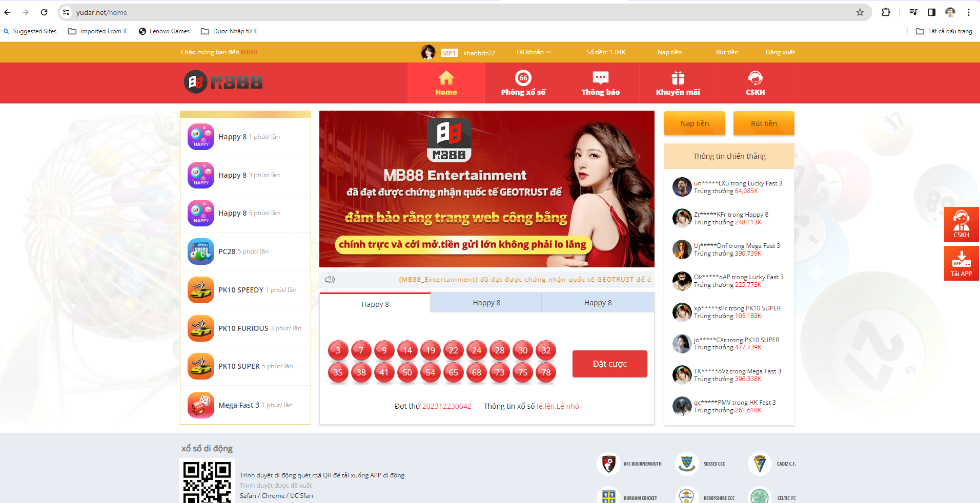Click the orange Rút tiền withdraw button
The width and height of the screenshot is (980, 503).
pos(764,123)
